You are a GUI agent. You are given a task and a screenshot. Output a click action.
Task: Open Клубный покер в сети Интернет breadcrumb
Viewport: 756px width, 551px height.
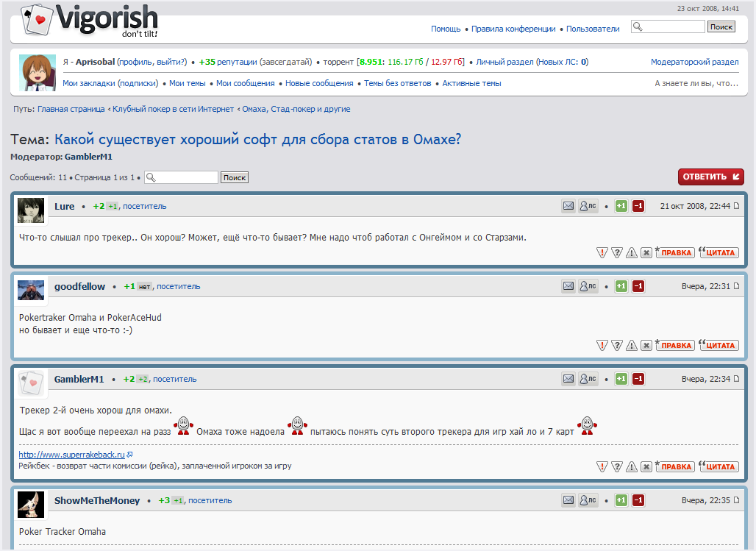click(x=173, y=109)
